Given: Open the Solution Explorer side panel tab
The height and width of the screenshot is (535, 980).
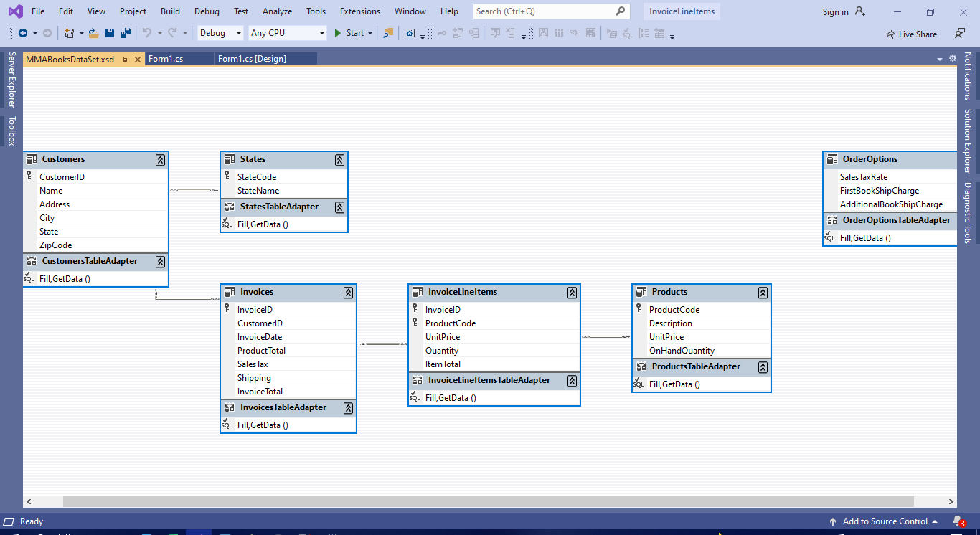Looking at the screenshot, I should [x=968, y=141].
